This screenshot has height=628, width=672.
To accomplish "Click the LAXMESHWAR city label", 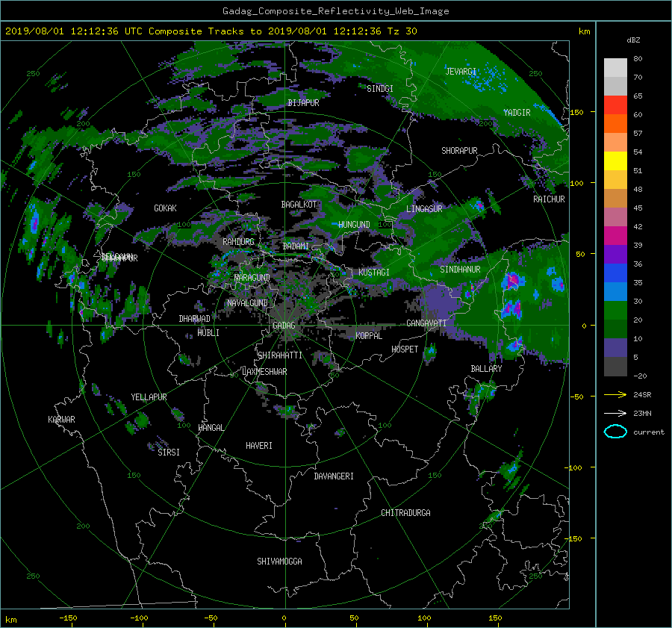I will point(264,372).
